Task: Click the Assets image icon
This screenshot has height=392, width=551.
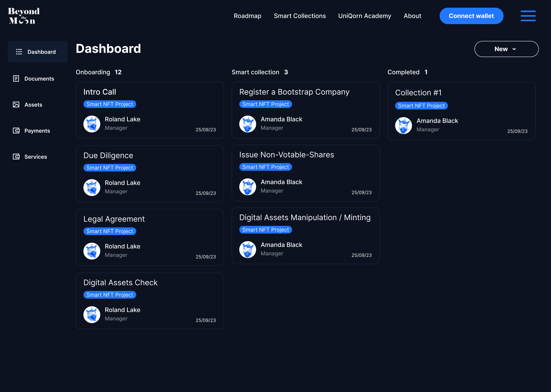Action: (16, 105)
